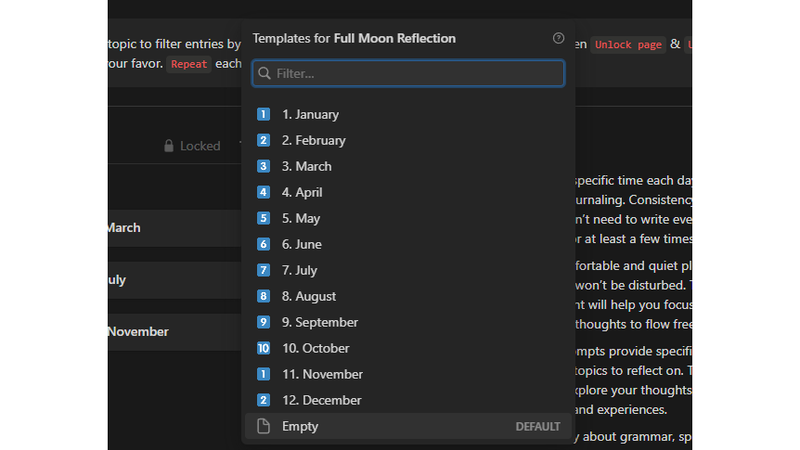Click the lock icon next to Locked
This screenshot has width=800, height=450.
[x=169, y=146]
